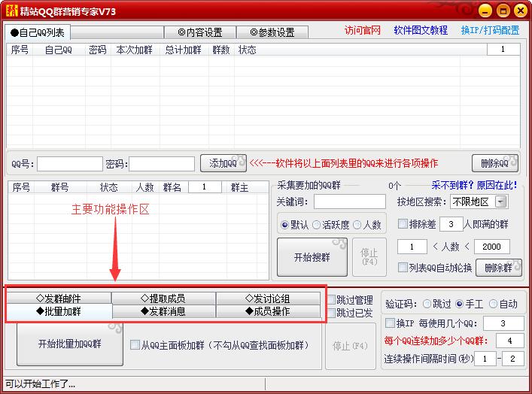
Task: Toggle the 换IP checkbox
Action: point(390,323)
